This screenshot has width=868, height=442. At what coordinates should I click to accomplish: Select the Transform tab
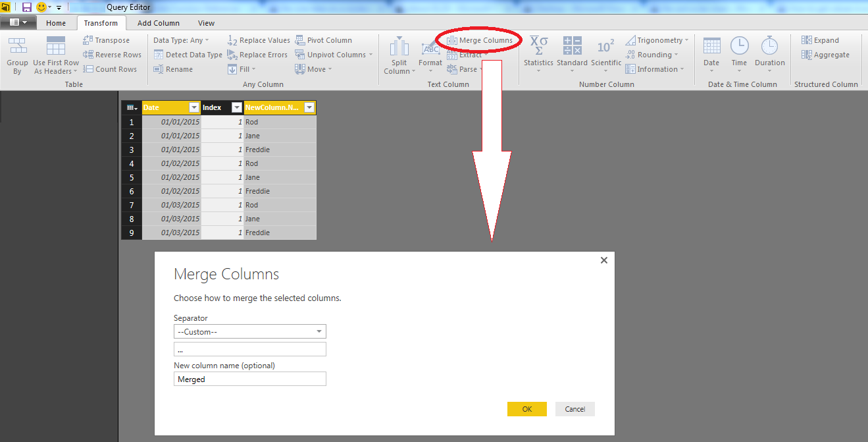[101, 23]
